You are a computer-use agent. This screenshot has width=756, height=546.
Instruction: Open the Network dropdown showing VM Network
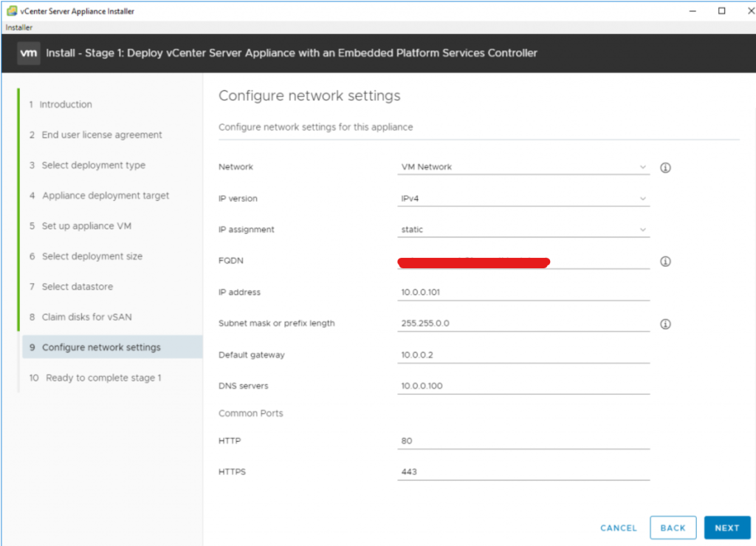(523, 167)
